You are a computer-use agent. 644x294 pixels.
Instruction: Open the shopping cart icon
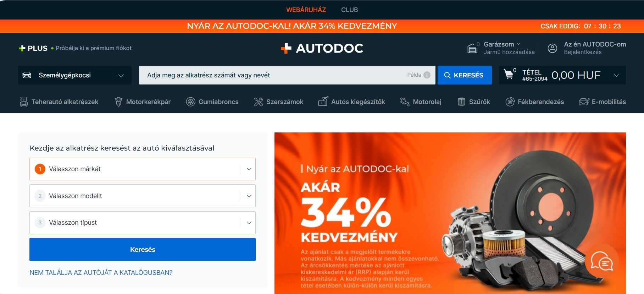pos(509,74)
